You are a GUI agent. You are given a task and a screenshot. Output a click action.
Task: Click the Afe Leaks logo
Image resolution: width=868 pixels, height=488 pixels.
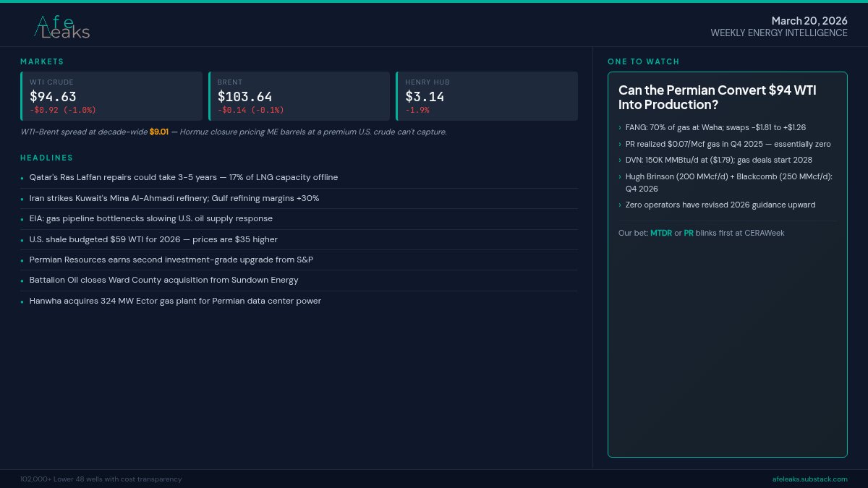click(x=62, y=27)
